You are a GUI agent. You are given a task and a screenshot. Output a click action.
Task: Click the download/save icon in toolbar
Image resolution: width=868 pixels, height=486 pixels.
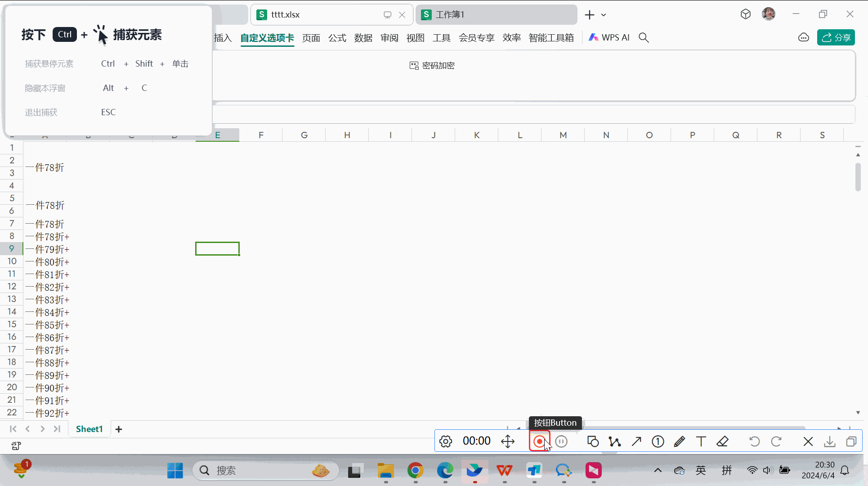[x=829, y=441]
